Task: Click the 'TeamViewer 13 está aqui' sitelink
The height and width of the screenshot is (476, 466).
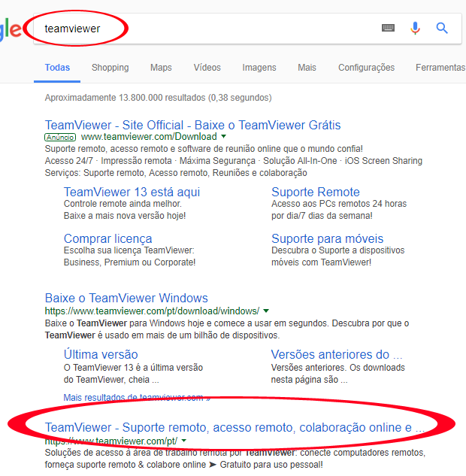Action: coord(132,192)
